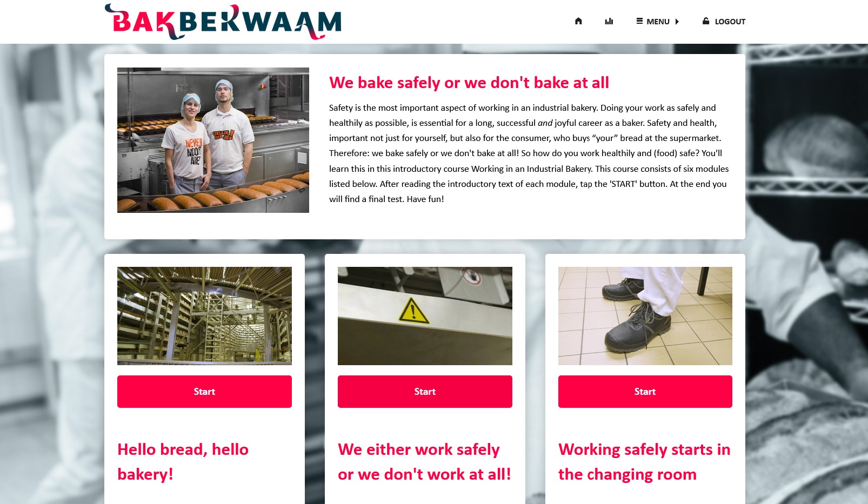Open 'Working safely starts in the changing room'
Image resolution: width=868 pixels, height=504 pixels.
[644, 462]
